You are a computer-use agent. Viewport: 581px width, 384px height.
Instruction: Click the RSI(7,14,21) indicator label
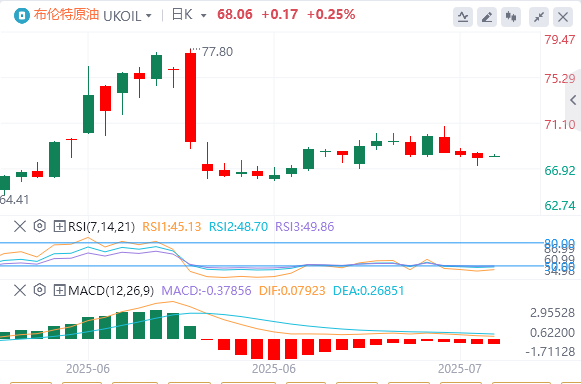point(102,226)
